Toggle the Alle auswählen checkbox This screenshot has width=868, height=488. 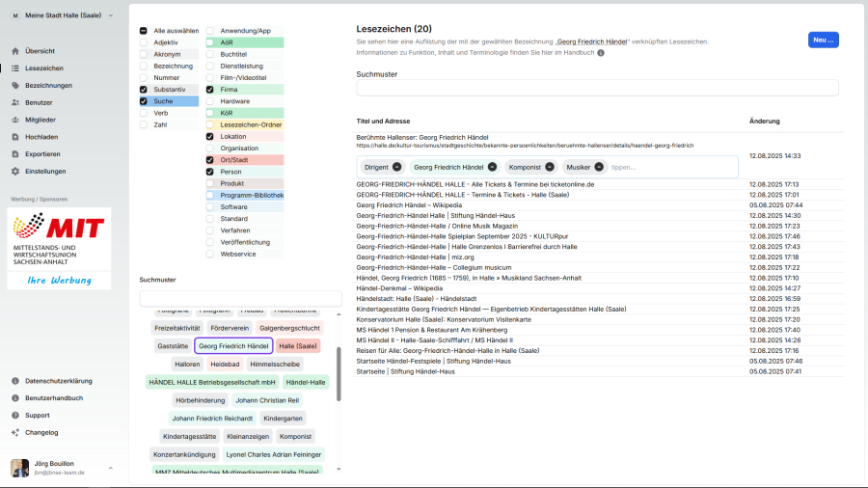144,31
